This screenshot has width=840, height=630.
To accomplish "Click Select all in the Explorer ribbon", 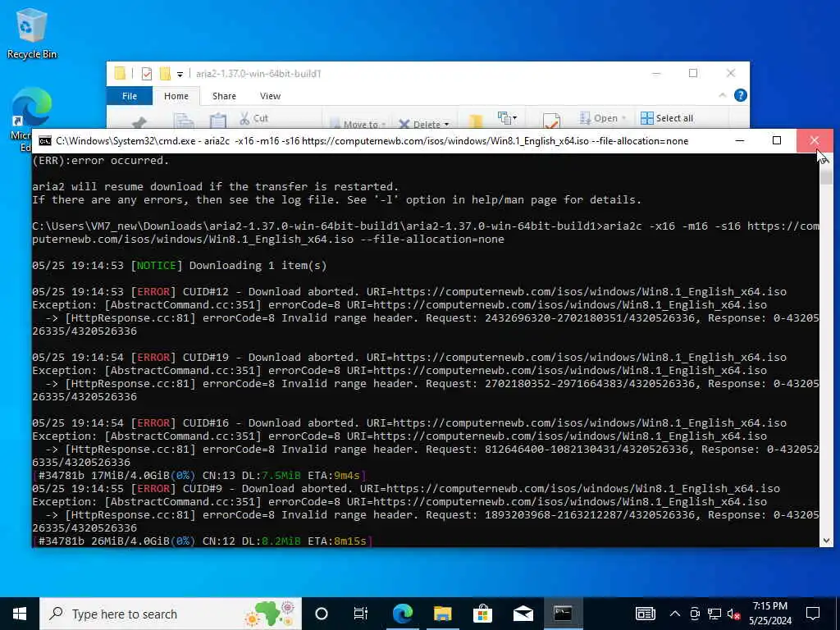I will 667,118.
